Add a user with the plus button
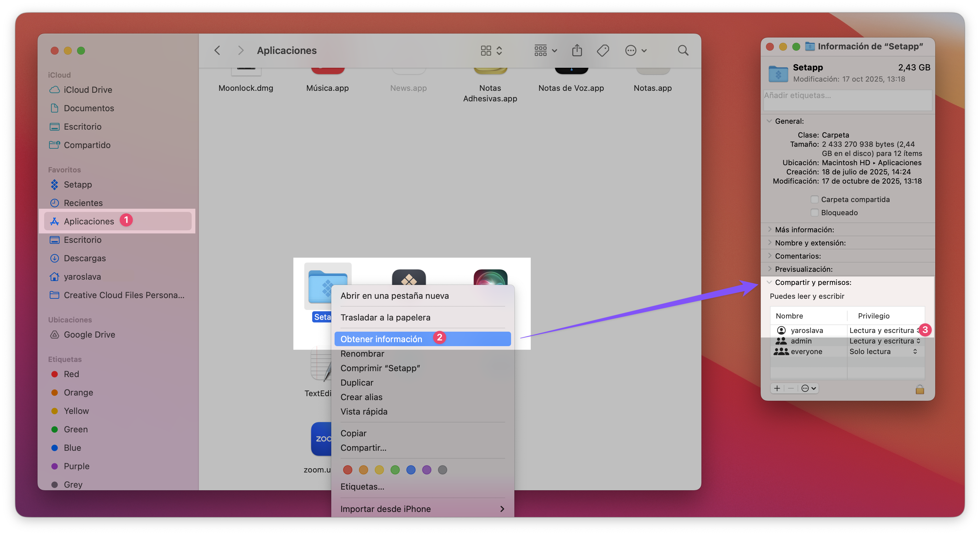This screenshot has height=535, width=980. click(x=777, y=389)
